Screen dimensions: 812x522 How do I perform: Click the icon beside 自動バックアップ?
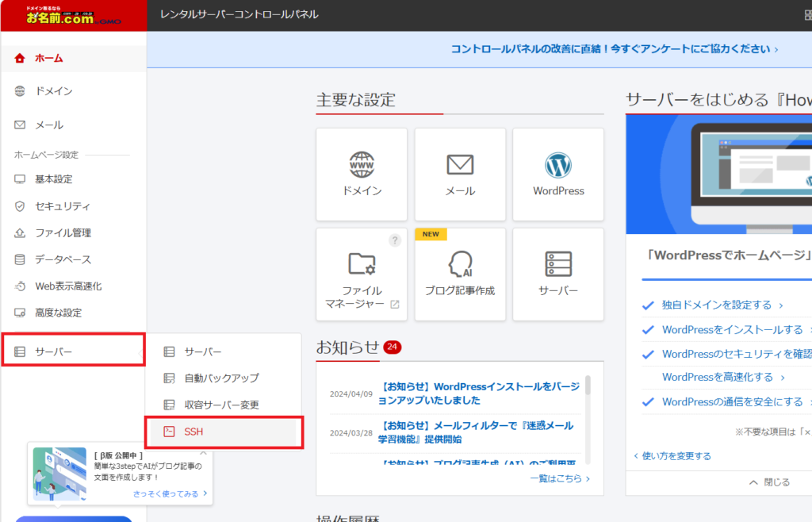pos(170,378)
